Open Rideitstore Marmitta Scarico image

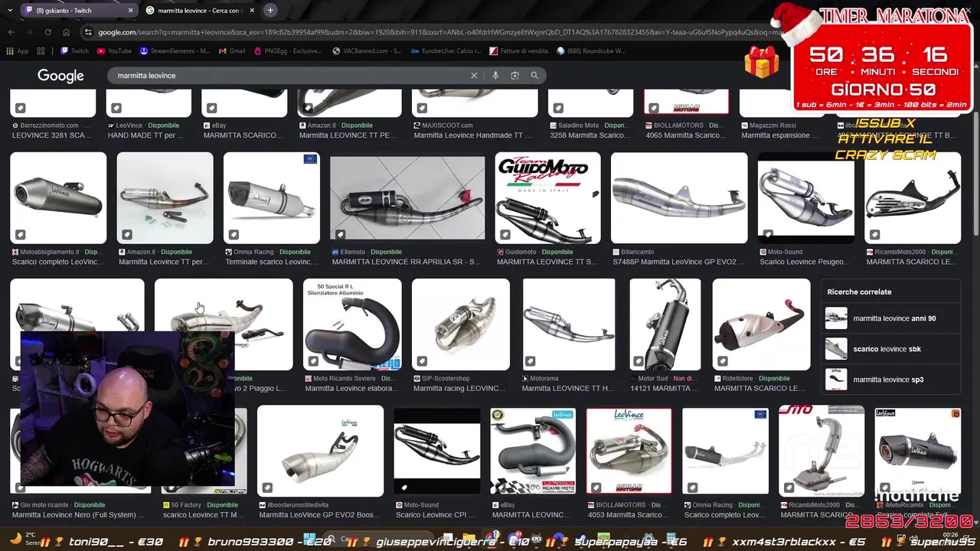(761, 324)
